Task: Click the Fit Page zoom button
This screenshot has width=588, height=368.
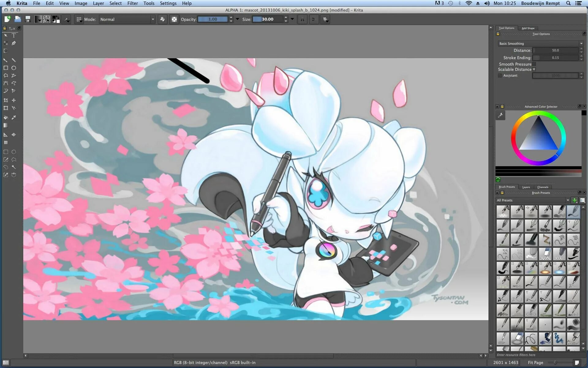Action: coord(535,362)
